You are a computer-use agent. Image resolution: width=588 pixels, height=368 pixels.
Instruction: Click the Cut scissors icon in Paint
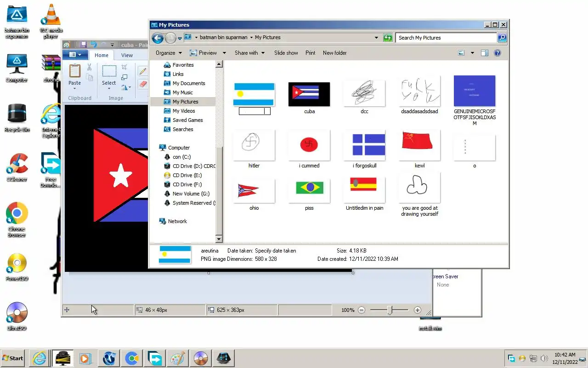coord(89,68)
